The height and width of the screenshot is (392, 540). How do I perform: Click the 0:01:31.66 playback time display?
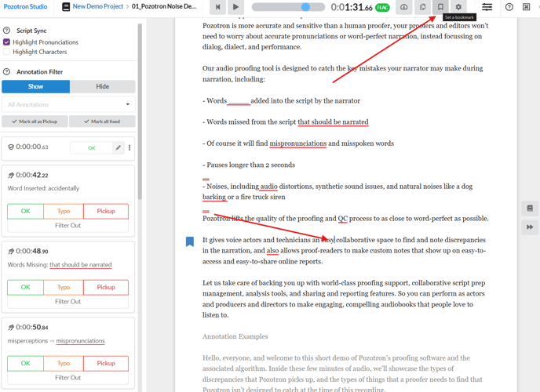(352, 7)
